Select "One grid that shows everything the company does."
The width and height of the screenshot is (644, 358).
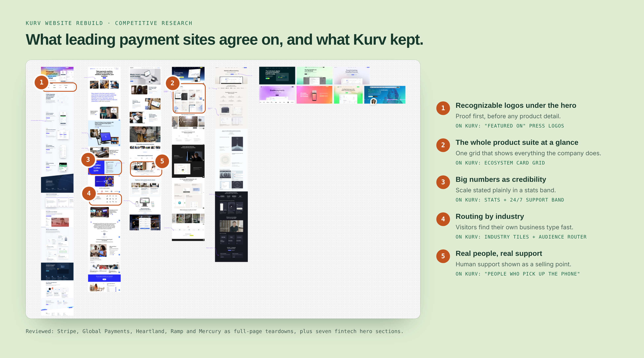[528, 153]
